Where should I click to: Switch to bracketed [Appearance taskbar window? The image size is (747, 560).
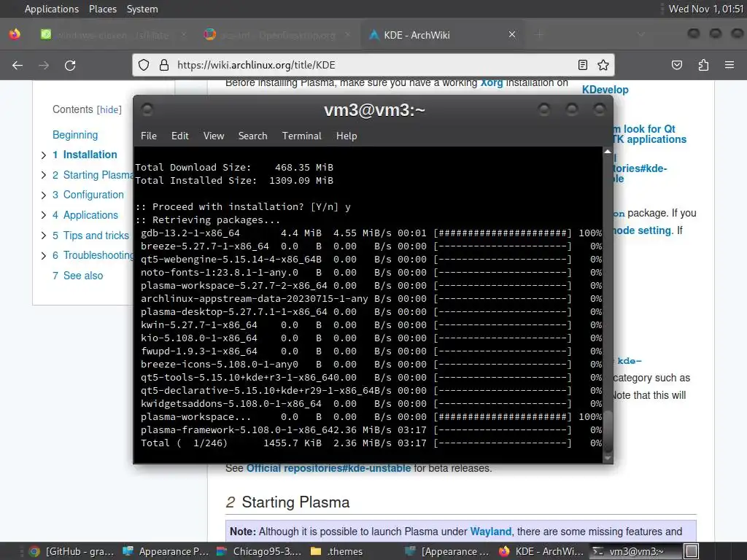(x=446, y=551)
